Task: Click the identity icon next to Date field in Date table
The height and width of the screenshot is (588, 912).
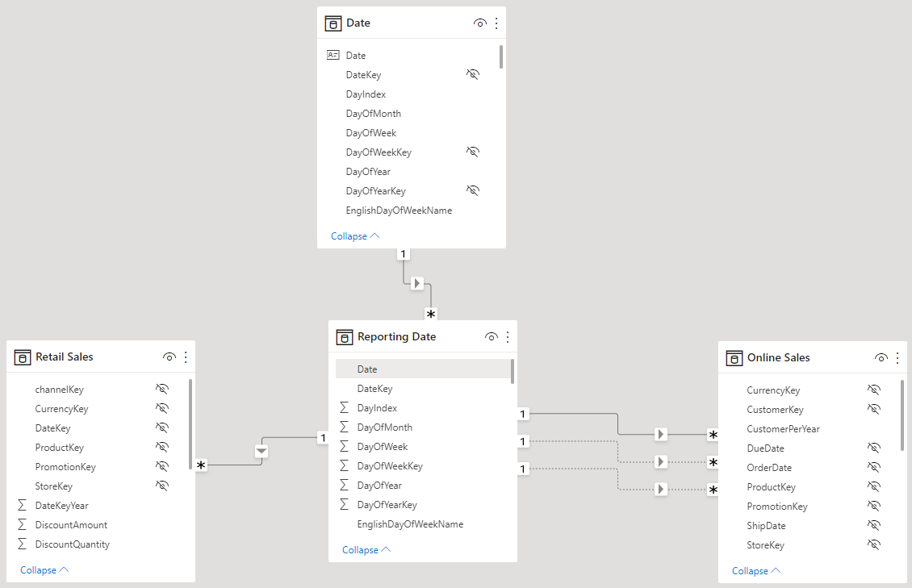Action: click(x=333, y=55)
